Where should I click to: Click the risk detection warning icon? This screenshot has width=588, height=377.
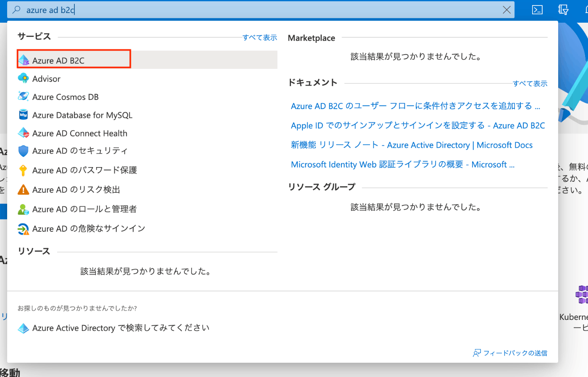point(24,190)
